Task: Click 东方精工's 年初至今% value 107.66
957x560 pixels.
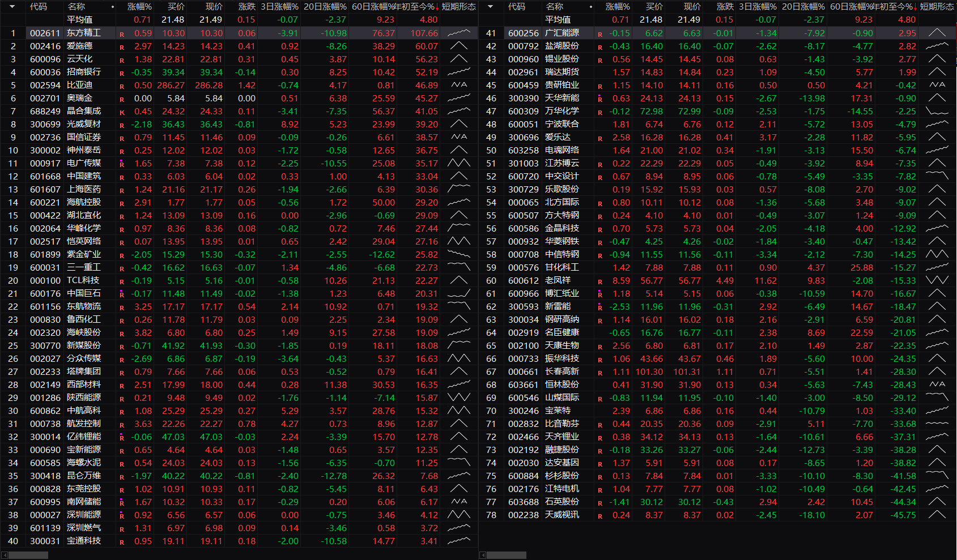Action: pos(424,33)
